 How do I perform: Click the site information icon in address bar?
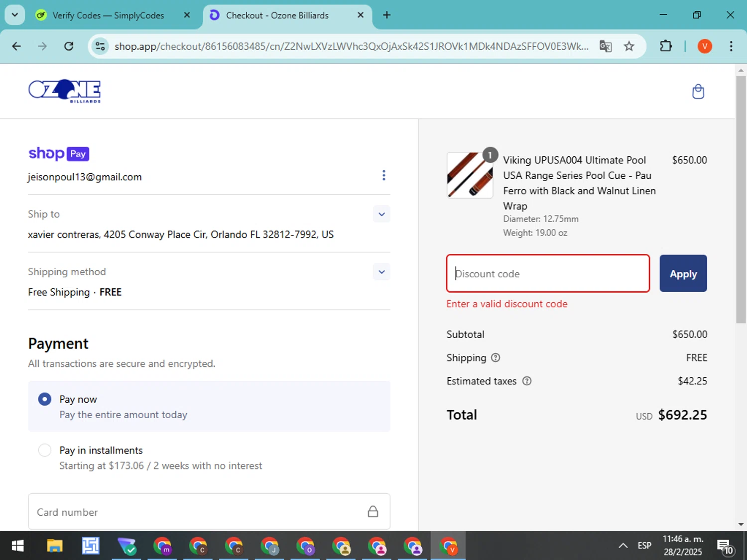tap(100, 46)
